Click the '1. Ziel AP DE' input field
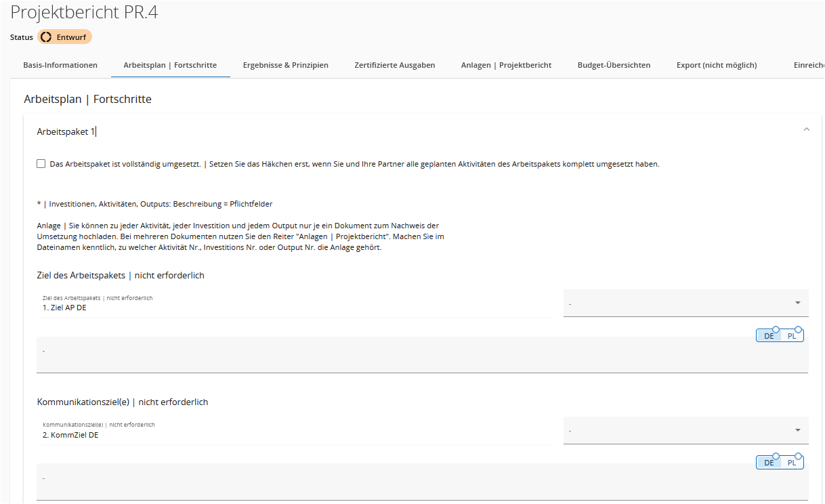Screen dimensions: 825x504 pyautogui.click(x=295, y=308)
